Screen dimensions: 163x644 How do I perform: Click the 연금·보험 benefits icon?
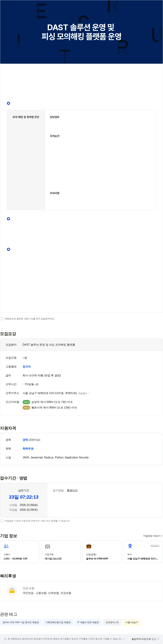click(12, 591)
